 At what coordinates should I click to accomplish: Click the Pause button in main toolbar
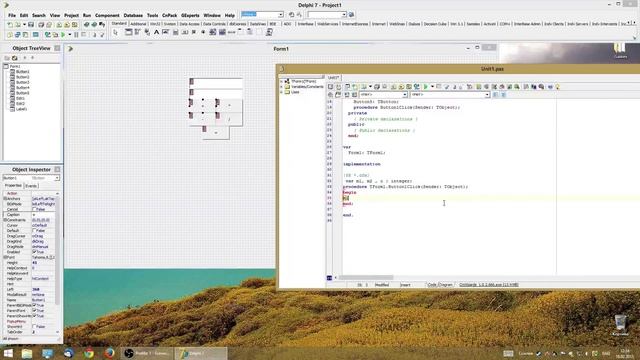coord(76,35)
